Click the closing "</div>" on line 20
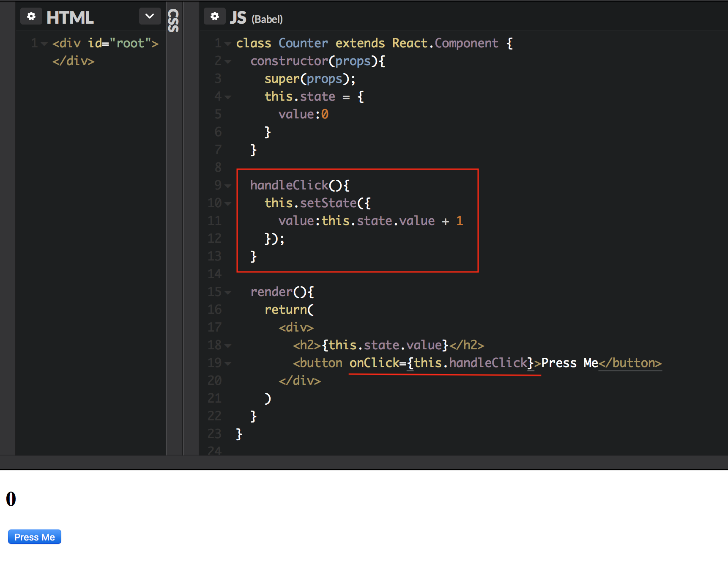This screenshot has height=587, width=728. pos(300,381)
